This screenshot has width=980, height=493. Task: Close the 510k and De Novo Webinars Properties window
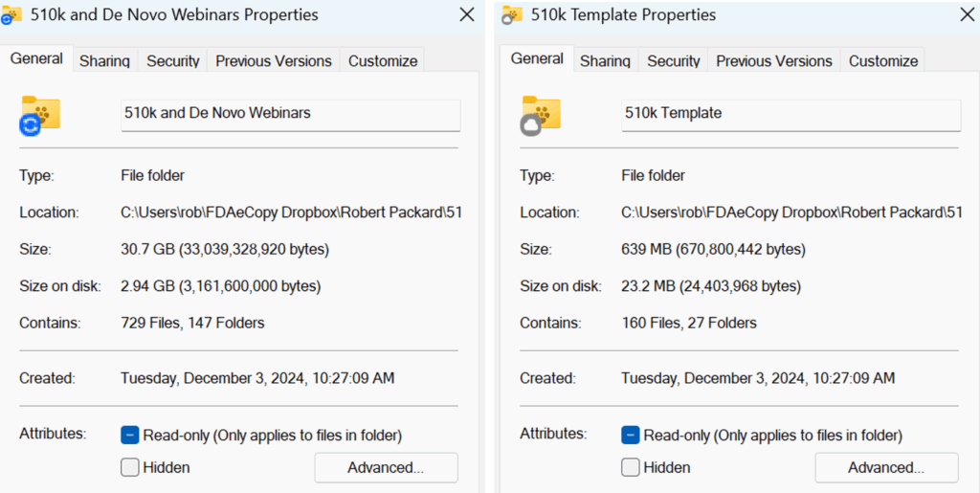[x=466, y=14]
